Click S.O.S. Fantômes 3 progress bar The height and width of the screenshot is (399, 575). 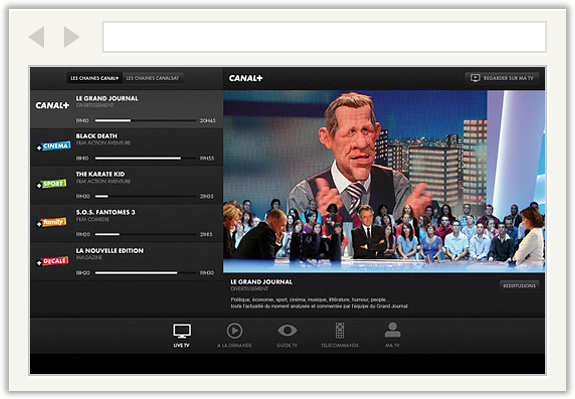[x=146, y=234]
